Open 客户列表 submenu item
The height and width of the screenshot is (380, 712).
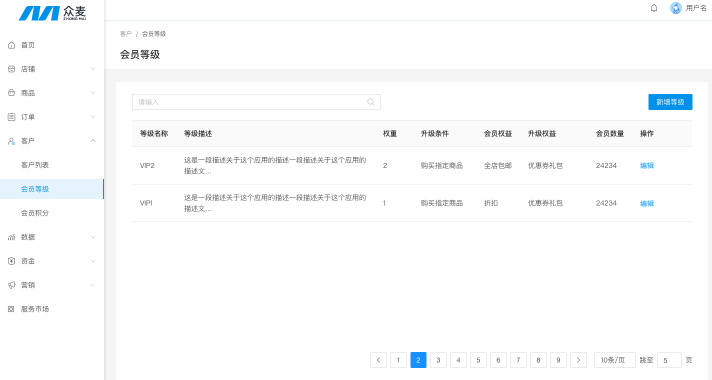pyautogui.click(x=35, y=165)
